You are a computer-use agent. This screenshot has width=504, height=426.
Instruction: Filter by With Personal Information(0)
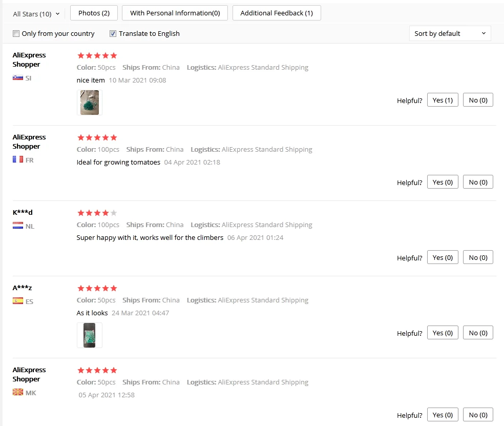click(x=175, y=13)
